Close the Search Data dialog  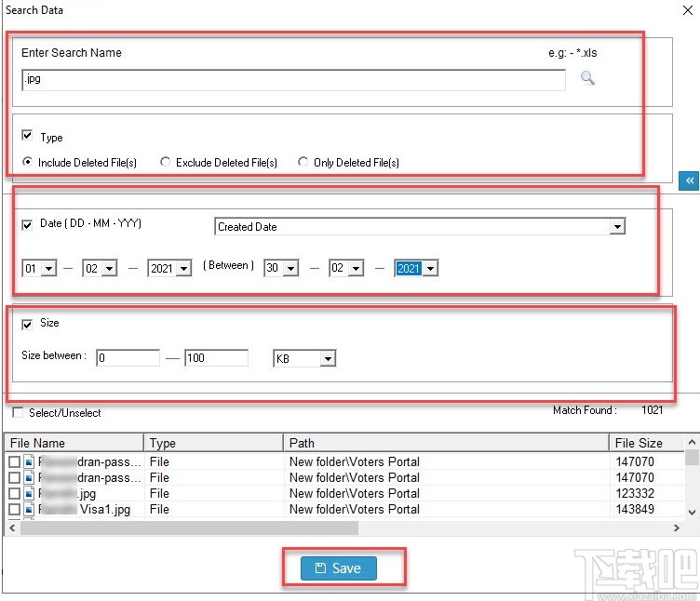point(688,10)
